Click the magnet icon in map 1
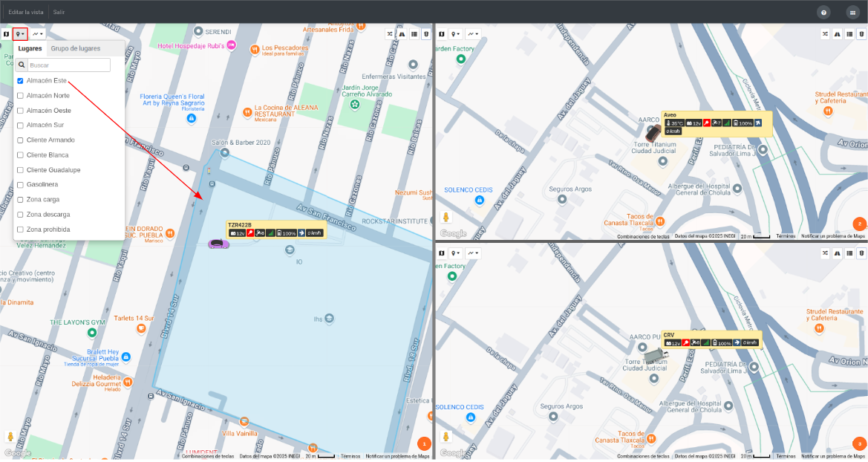 [x=426, y=34]
